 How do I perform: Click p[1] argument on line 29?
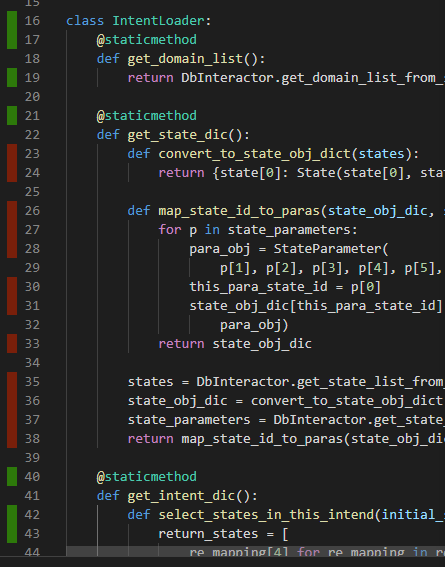click(235, 268)
